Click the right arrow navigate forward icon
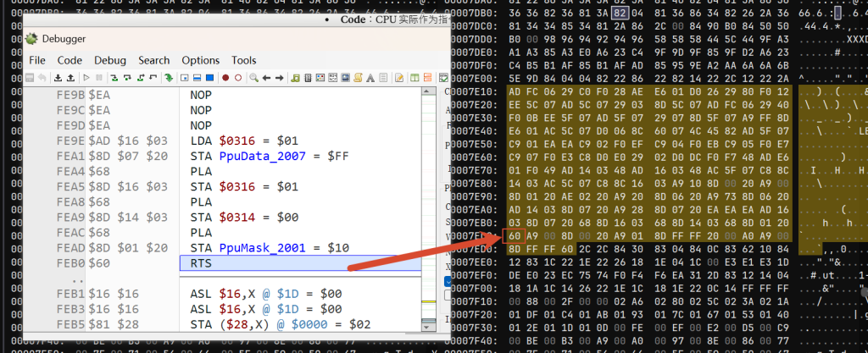 [279, 78]
